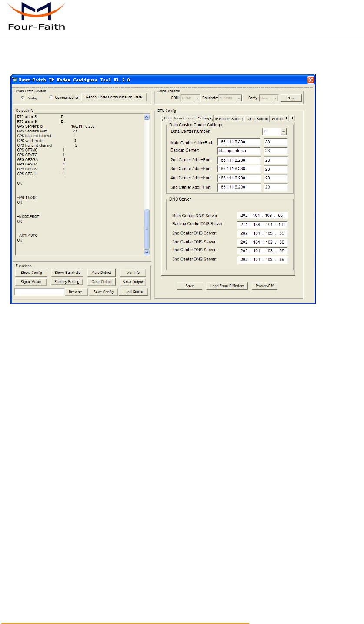The width and height of the screenshot is (364, 624).
Task: Click 'GPS transmit interval' output line
Action: click(46, 136)
